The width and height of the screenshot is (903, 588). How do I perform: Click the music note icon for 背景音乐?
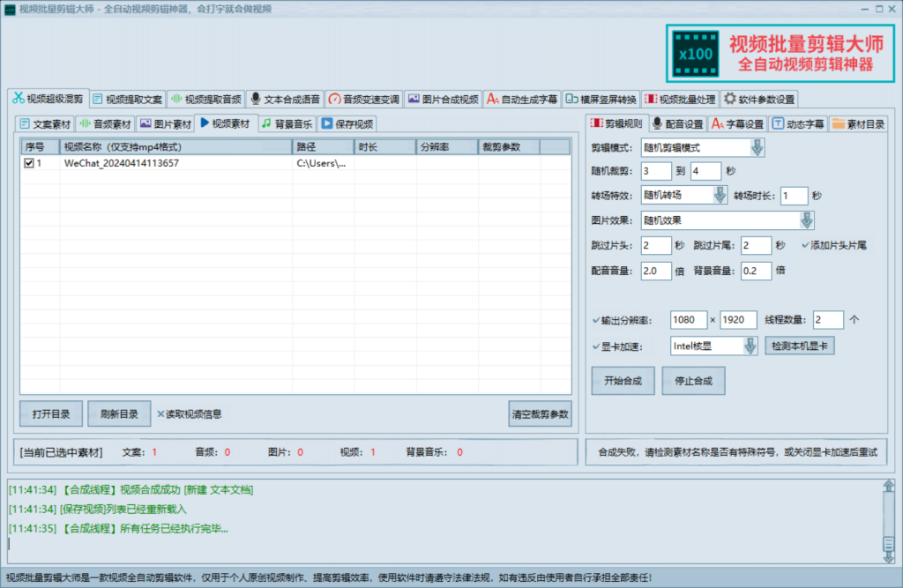266,123
